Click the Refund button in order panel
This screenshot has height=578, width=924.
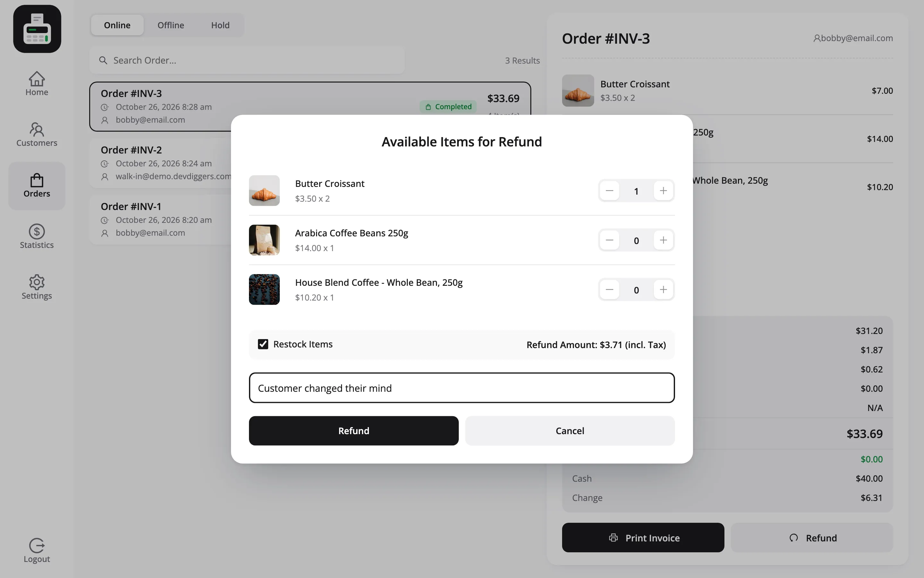(x=812, y=538)
